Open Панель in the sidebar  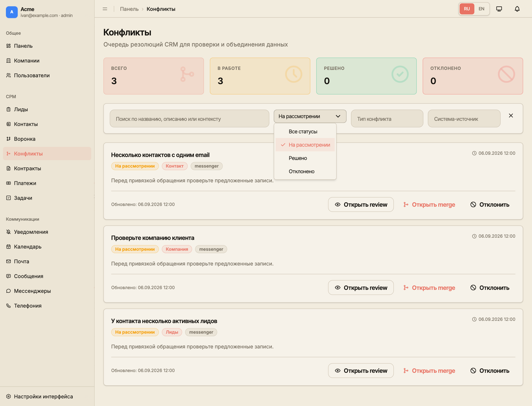click(x=47, y=46)
